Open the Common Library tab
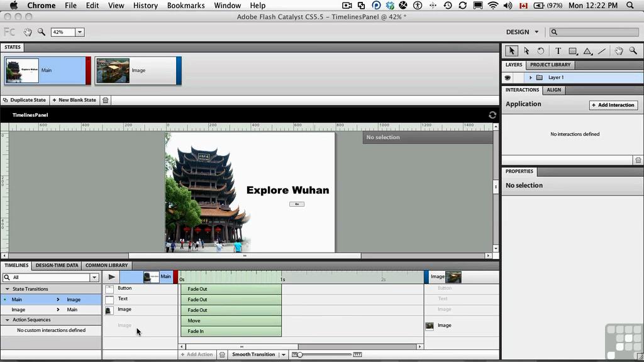Screen dimensions: 644x362 click(x=106, y=266)
